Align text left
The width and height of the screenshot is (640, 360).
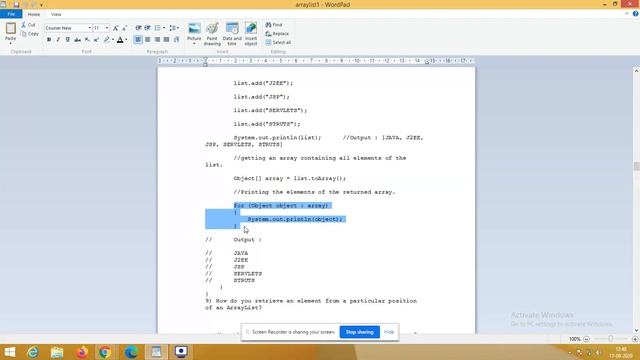coord(138,40)
